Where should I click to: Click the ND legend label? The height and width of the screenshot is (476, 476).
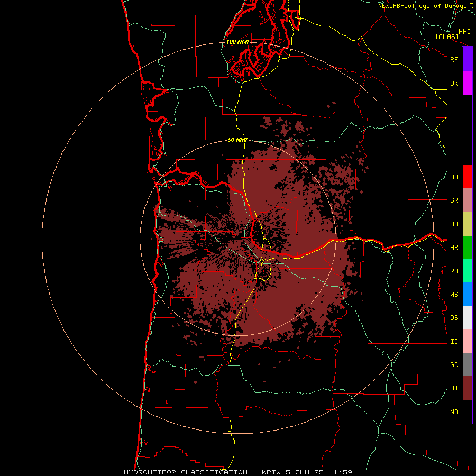(x=454, y=412)
